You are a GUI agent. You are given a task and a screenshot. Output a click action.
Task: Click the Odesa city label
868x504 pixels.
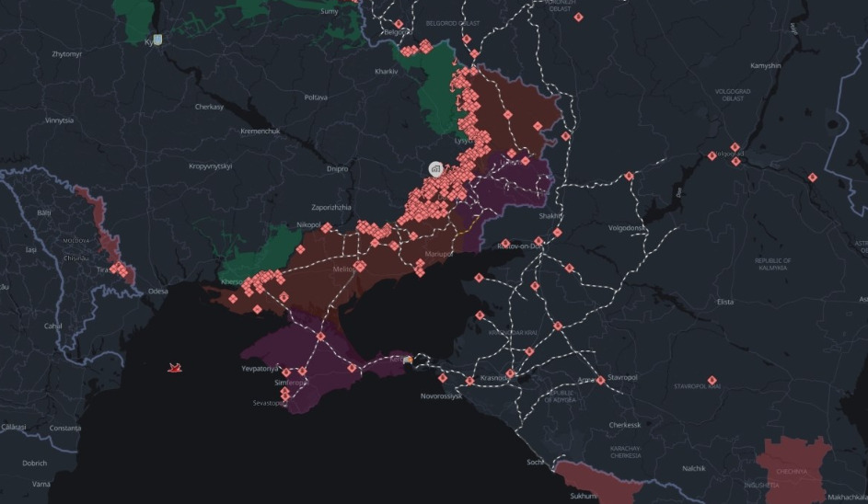[158, 291]
